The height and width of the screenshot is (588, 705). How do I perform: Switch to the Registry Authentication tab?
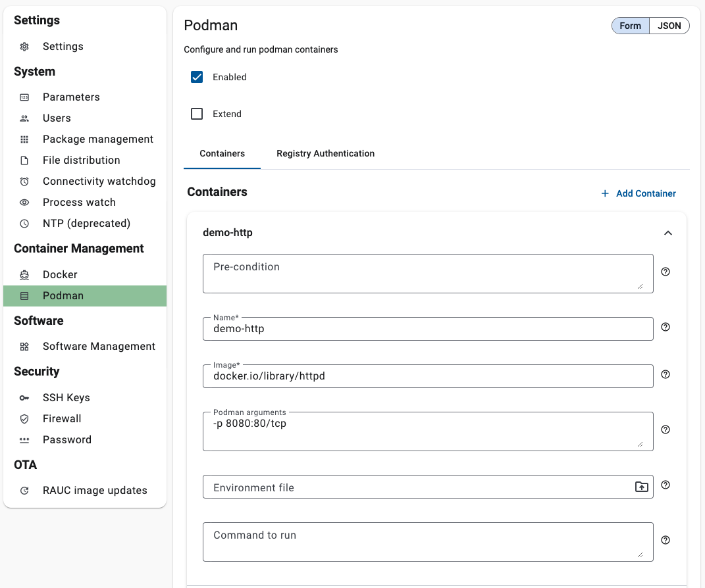(325, 153)
